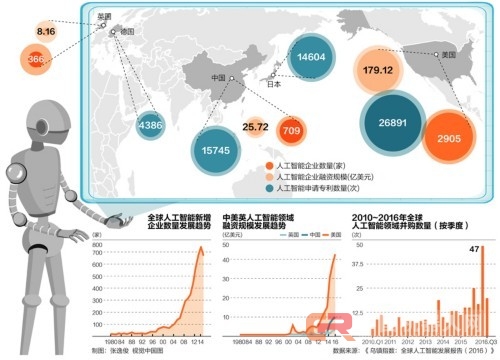Click the 179.12 light orange funding bubble

(378, 70)
